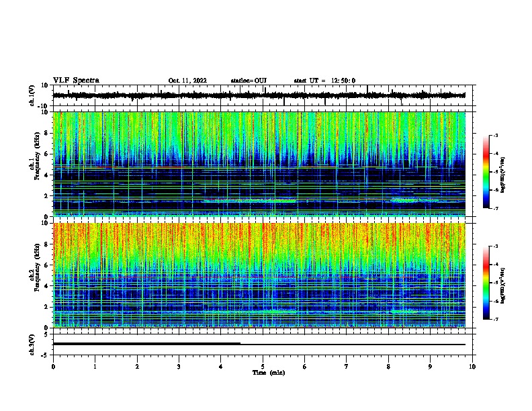
Task: Click time axis tick label "0"
Action: click(53, 367)
